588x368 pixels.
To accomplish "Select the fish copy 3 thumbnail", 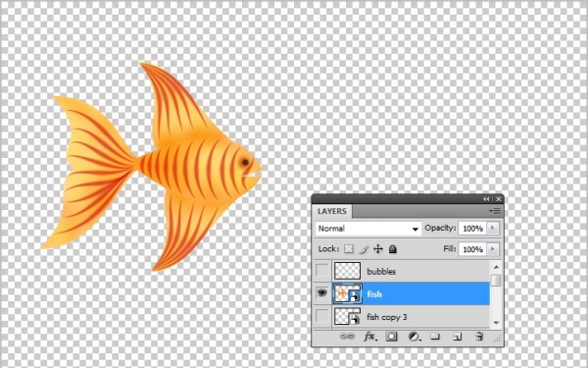I will point(347,317).
